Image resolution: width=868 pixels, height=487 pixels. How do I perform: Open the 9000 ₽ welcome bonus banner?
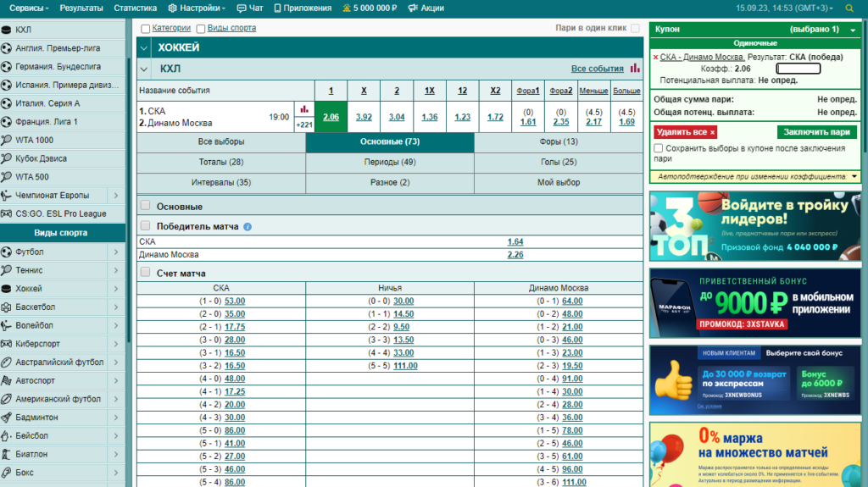coord(754,303)
